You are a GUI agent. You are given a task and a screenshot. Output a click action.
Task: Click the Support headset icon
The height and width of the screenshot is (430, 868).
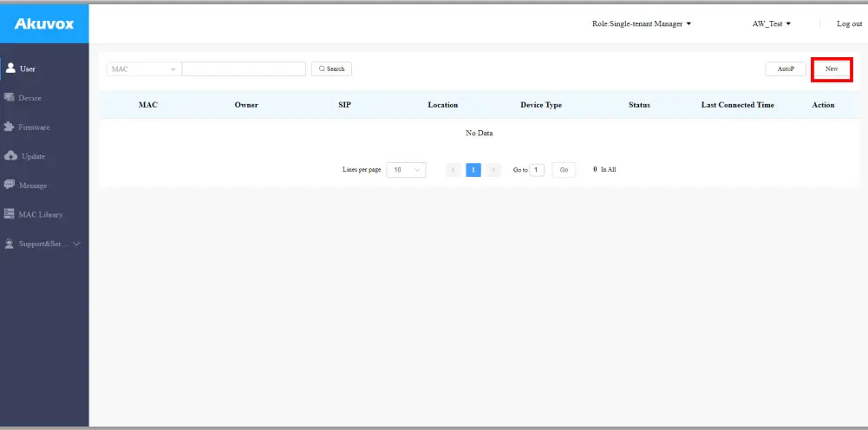tap(9, 244)
